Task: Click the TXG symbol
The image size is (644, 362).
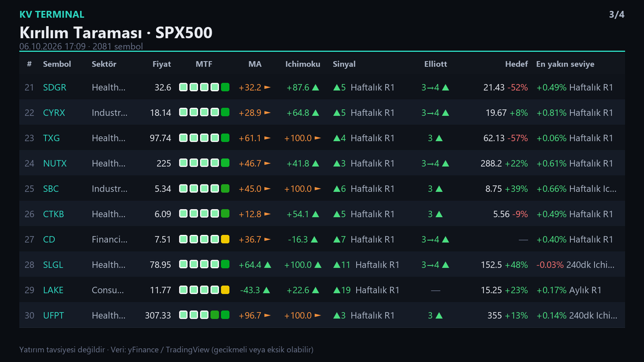Action: pos(52,138)
